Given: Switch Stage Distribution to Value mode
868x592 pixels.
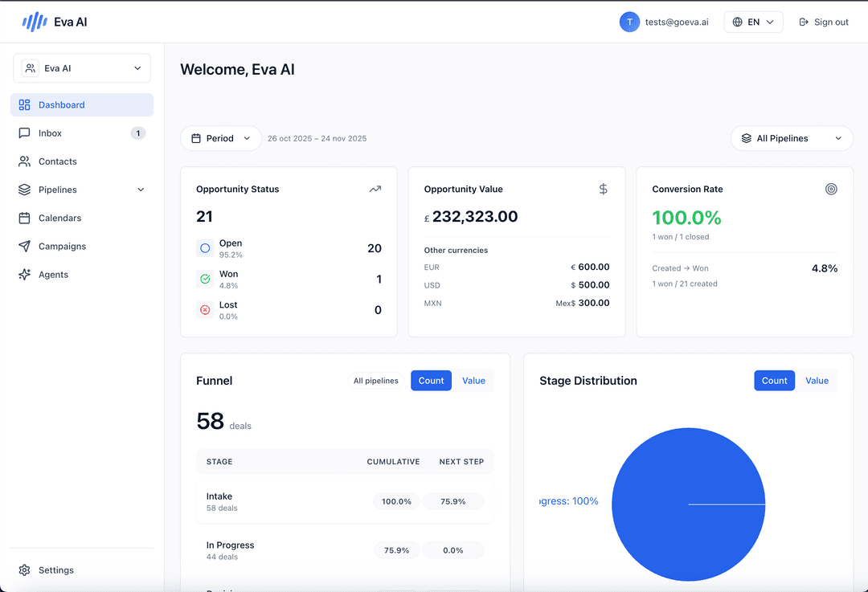Looking at the screenshot, I should [x=817, y=380].
